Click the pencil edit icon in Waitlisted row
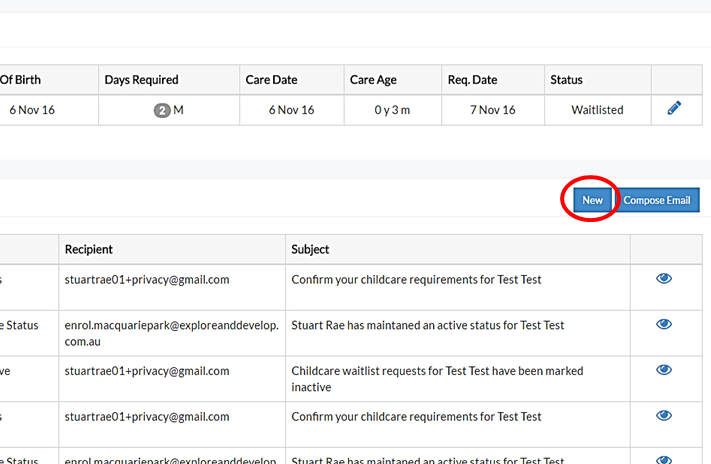The width and height of the screenshot is (711, 464). [674, 109]
